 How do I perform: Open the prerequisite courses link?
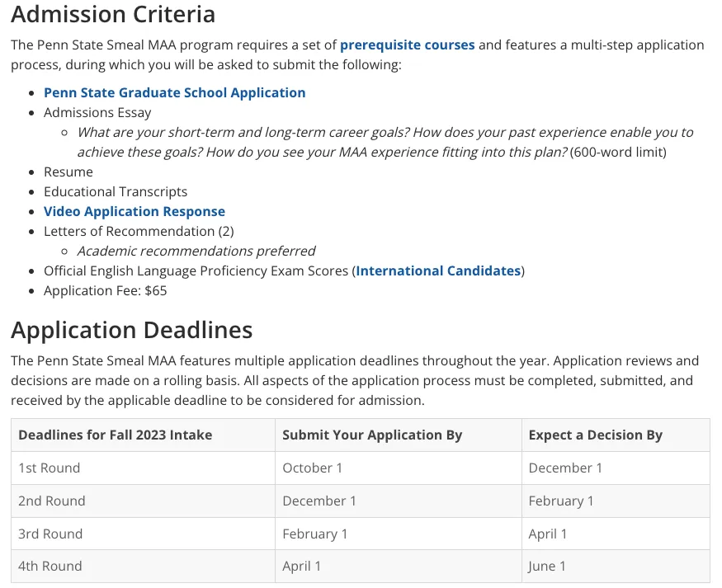click(x=407, y=45)
